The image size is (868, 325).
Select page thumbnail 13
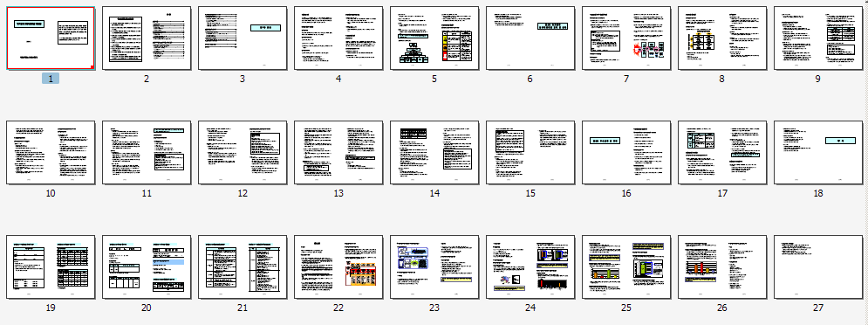point(338,153)
